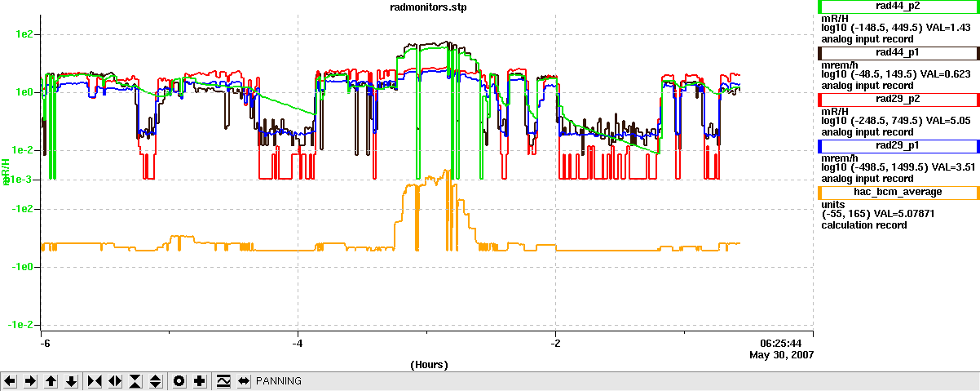
Task: Pan the plot right with right arrow
Action: 31,381
